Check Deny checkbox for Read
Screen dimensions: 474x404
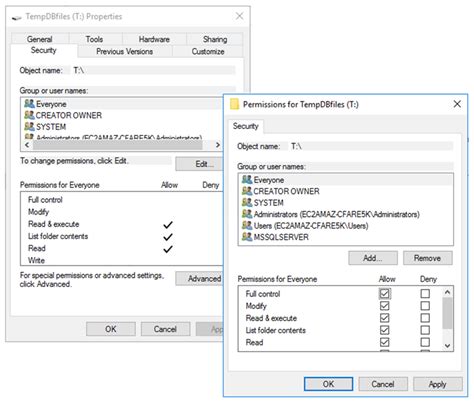425,342
